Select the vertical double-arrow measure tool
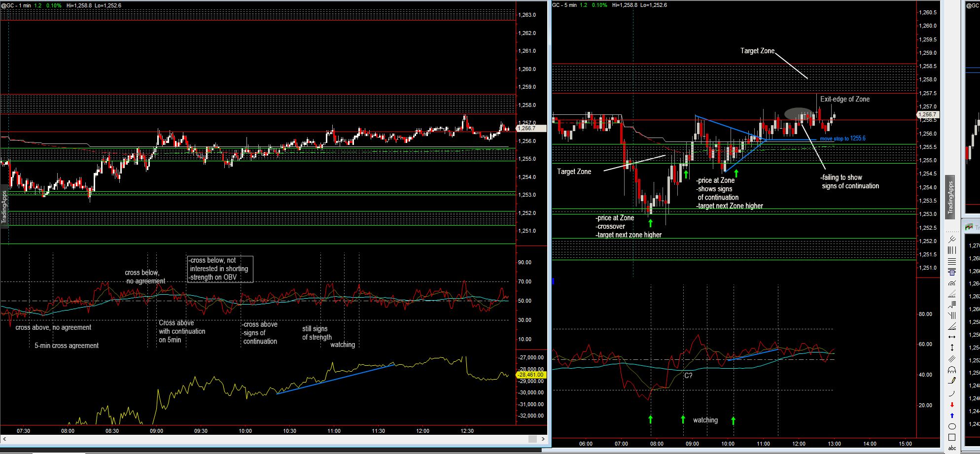Viewport: 980px width, 454px height. coord(952,348)
